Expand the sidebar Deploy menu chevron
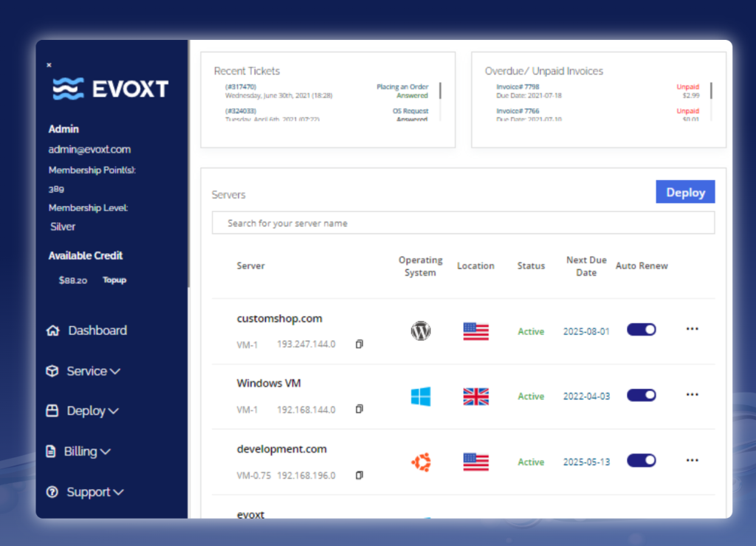This screenshot has height=546, width=756. (113, 411)
